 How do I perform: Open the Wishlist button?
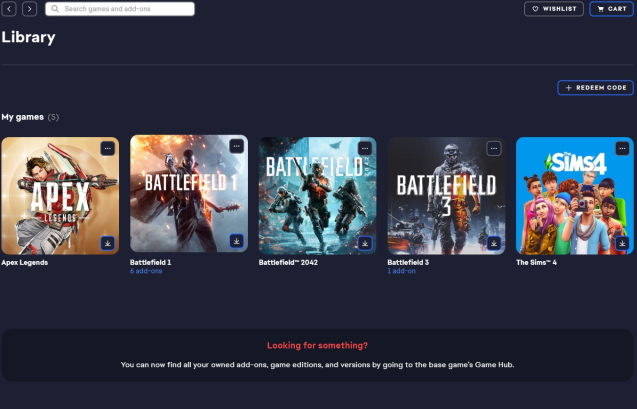(x=554, y=9)
